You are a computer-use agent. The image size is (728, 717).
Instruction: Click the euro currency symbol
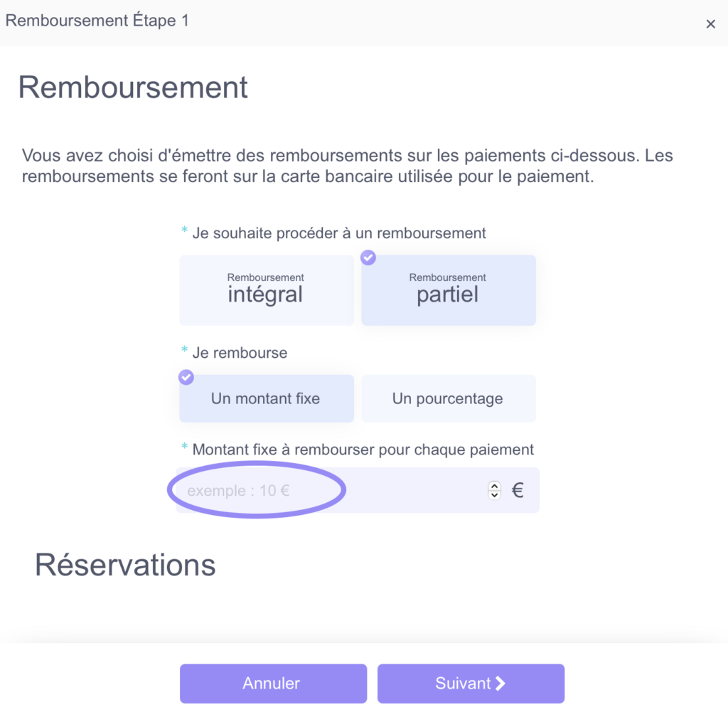(518, 490)
